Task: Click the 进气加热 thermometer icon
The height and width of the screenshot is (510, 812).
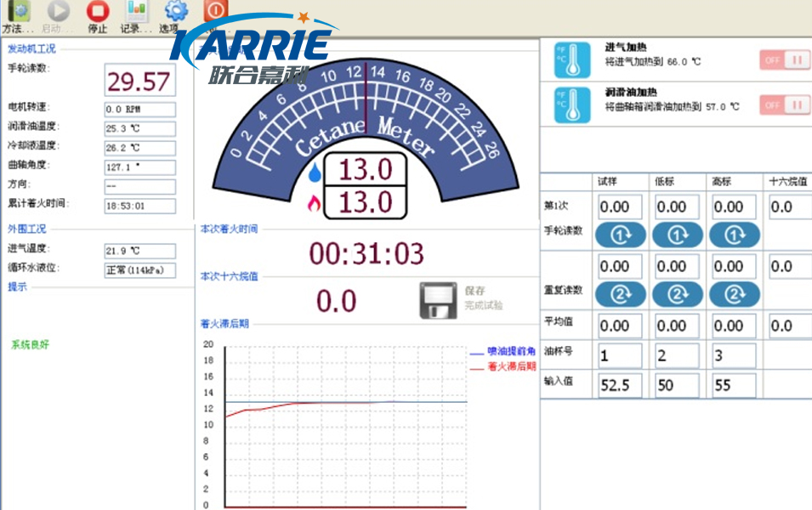Action: click(x=571, y=60)
